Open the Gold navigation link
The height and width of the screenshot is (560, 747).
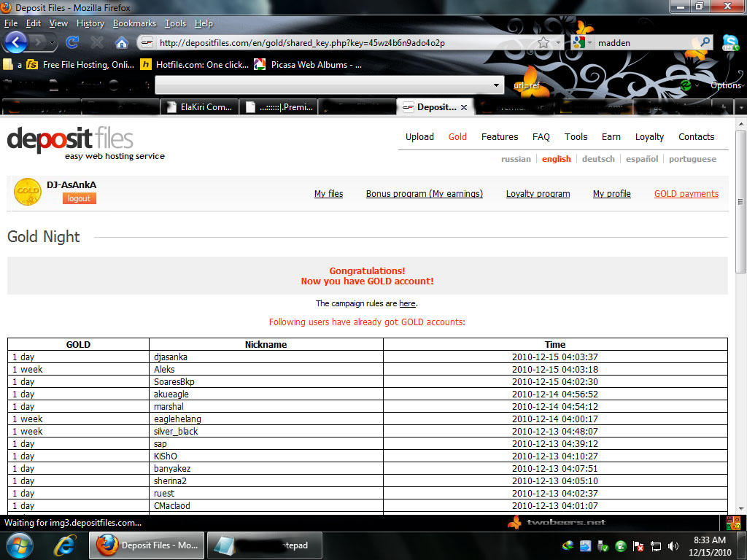tap(457, 137)
